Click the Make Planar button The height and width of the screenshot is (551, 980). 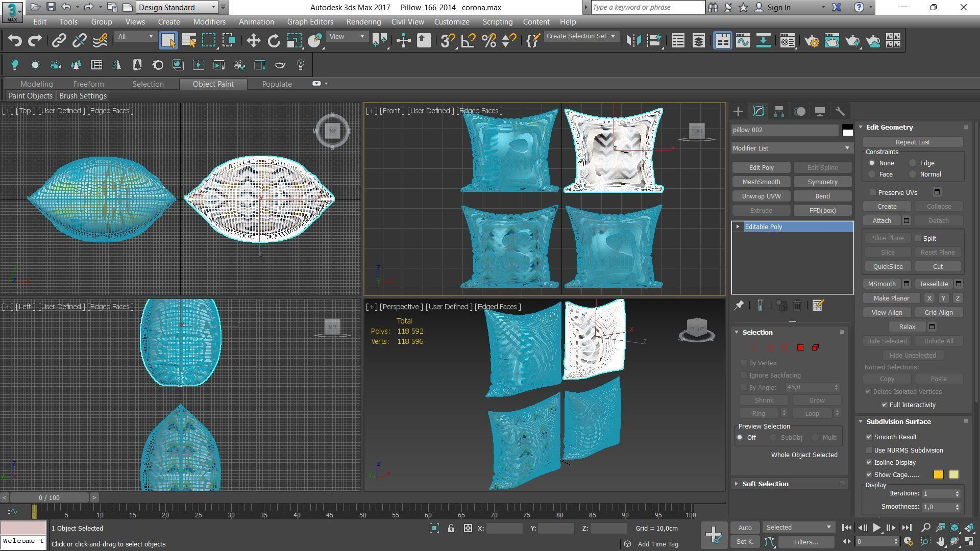[x=891, y=298]
